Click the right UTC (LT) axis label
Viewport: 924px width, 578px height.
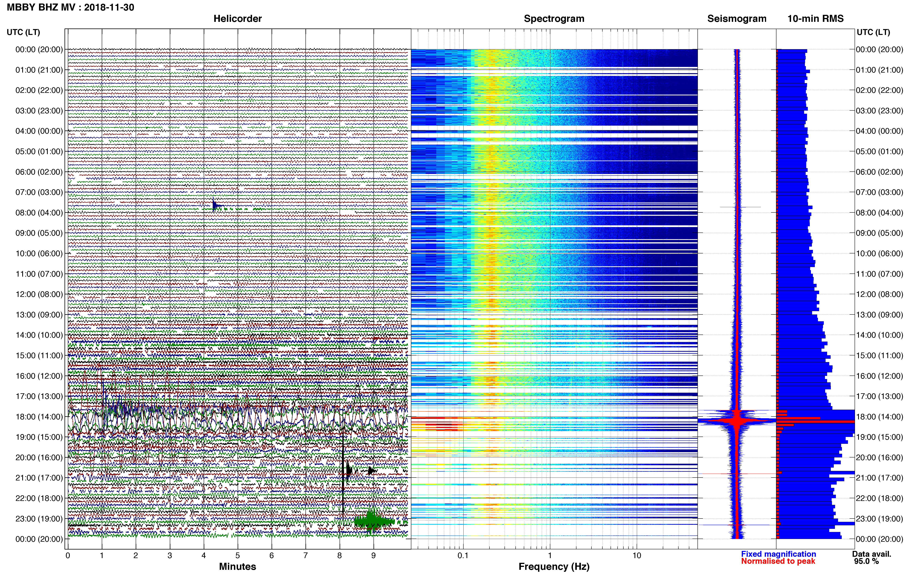(x=873, y=32)
